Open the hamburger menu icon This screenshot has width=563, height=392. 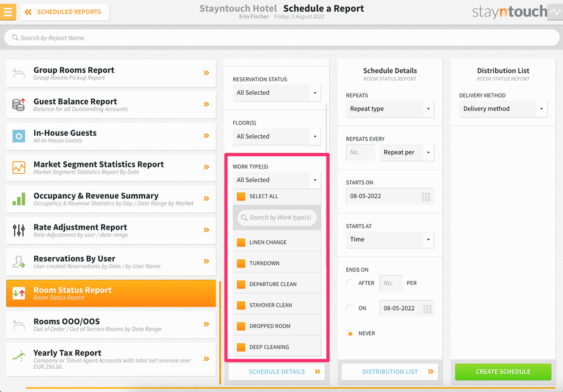8,12
